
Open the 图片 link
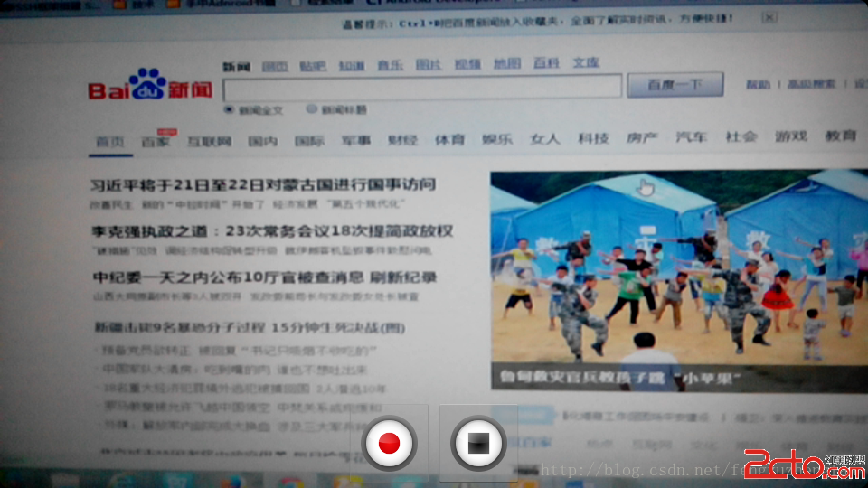429,65
